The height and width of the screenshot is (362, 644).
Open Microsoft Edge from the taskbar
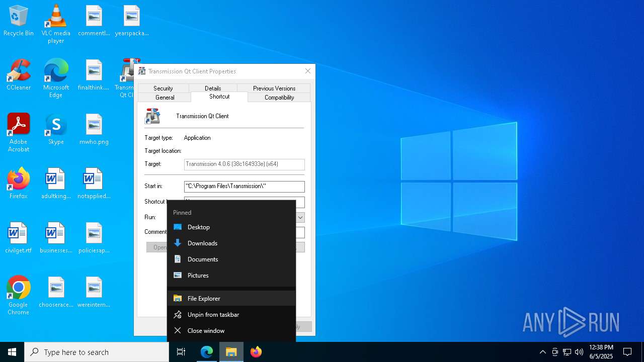click(x=207, y=352)
